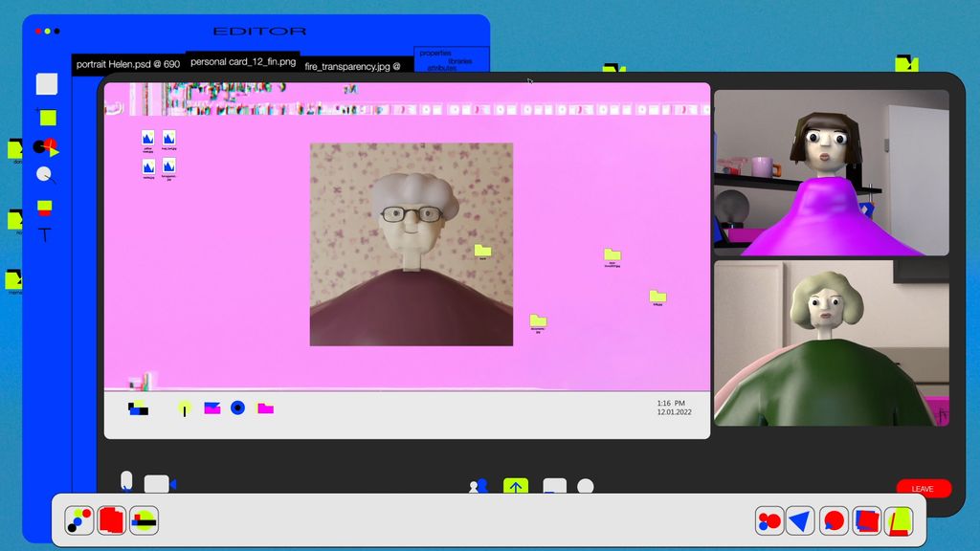980x551 pixels.
Task: Switch to the portrait Helen.psd tab
Action: point(128,64)
